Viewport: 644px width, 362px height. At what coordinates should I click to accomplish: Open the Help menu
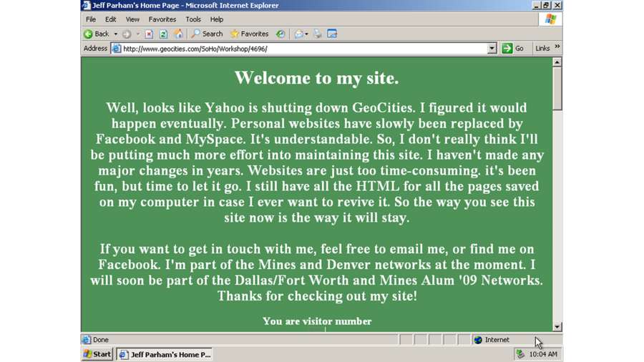coord(216,19)
